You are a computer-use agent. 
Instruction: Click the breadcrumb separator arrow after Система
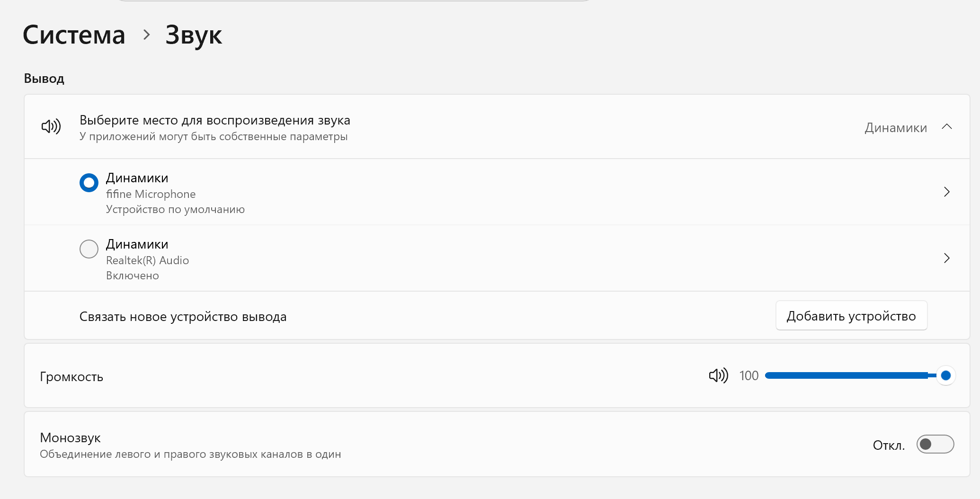pyautogui.click(x=147, y=35)
